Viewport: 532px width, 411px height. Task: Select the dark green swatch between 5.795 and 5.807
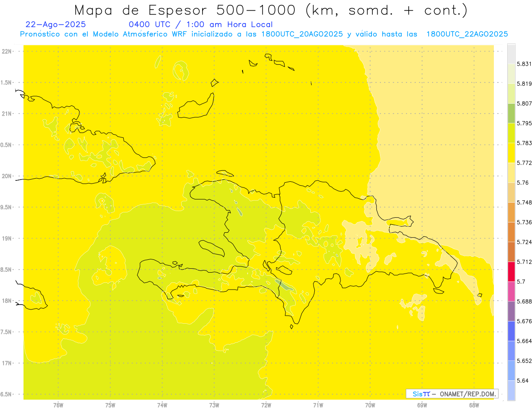pyautogui.click(x=511, y=113)
